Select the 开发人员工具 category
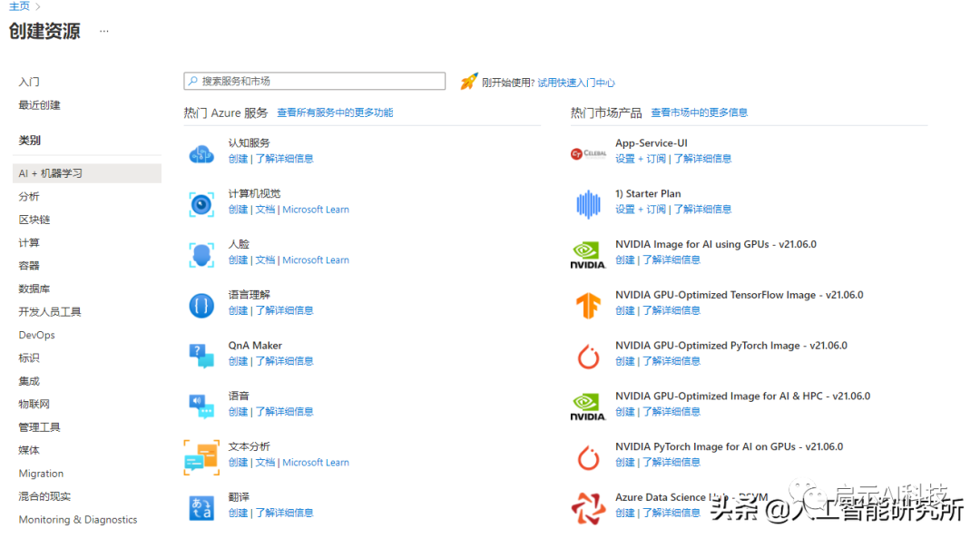The image size is (980, 538). click(x=50, y=312)
